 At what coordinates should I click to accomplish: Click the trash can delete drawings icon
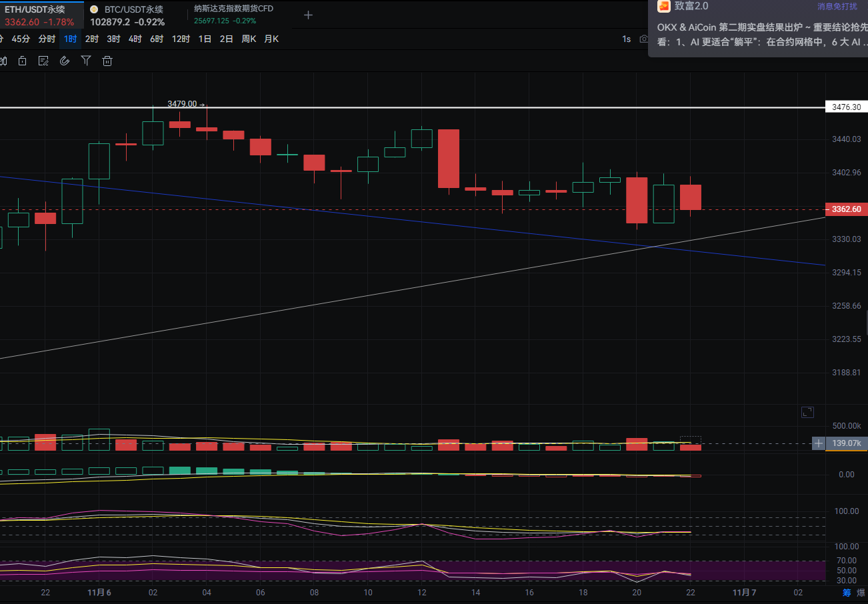pyautogui.click(x=107, y=61)
